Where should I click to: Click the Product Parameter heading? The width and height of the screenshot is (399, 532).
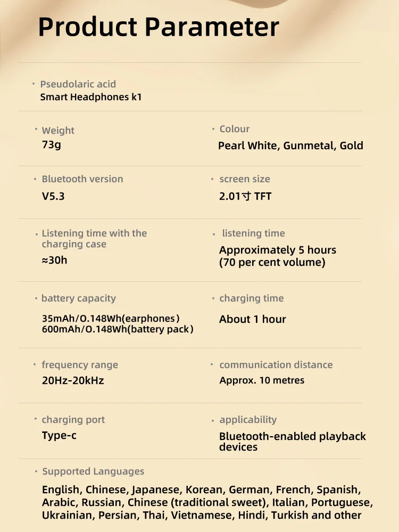[159, 27]
